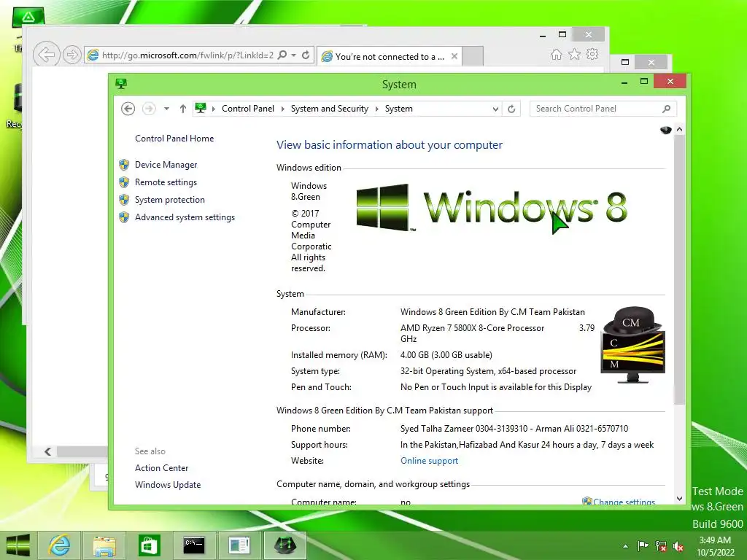This screenshot has height=560, width=747.
Task: Open help icon at top right
Action: pyautogui.click(x=665, y=130)
